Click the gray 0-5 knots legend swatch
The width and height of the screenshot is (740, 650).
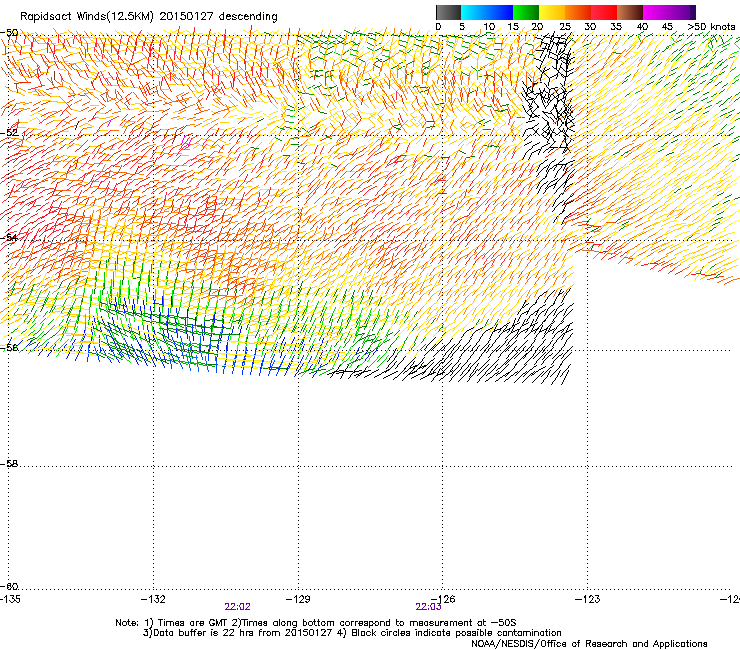click(448, 12)
